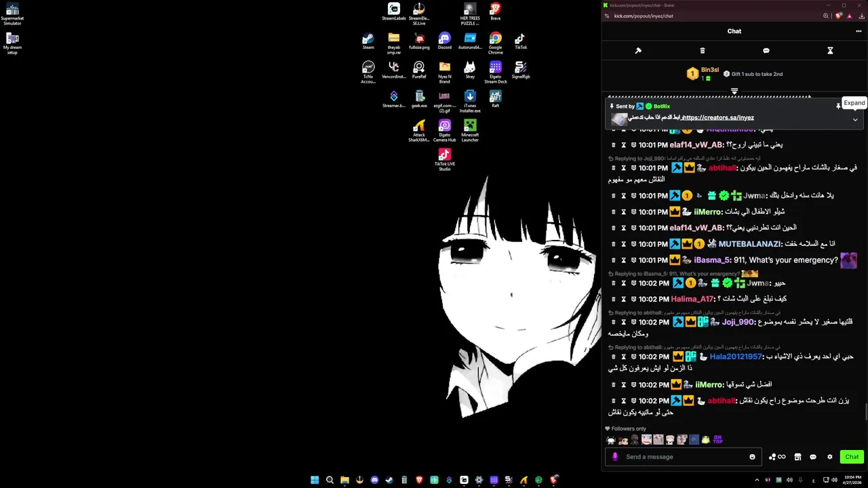Click the purple microphone icon in message box
Image resolution: width=868 pixels, height=488 pixels.
tap(615, 457)
